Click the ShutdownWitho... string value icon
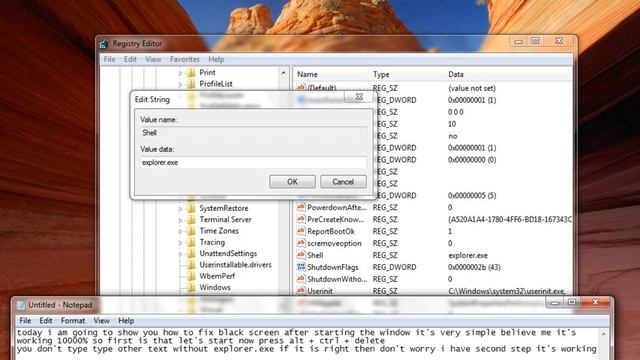Screen dimensions: 640x360 pyautogui.click(x=301, y=279)
